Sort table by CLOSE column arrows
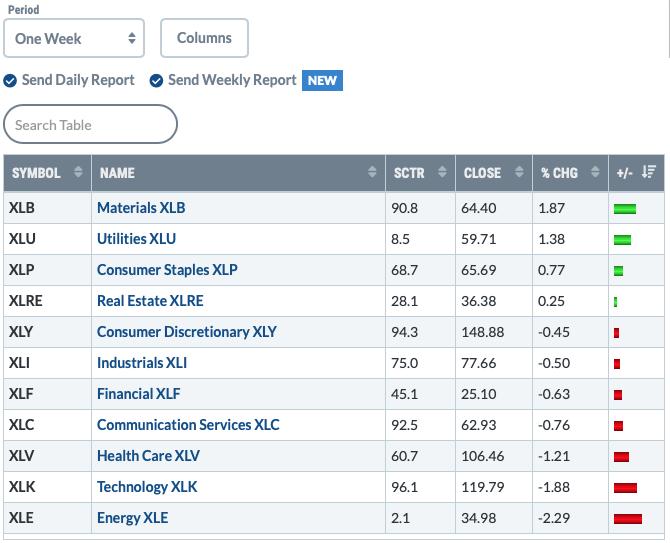 pyautogui.click(x=519, y=172)
